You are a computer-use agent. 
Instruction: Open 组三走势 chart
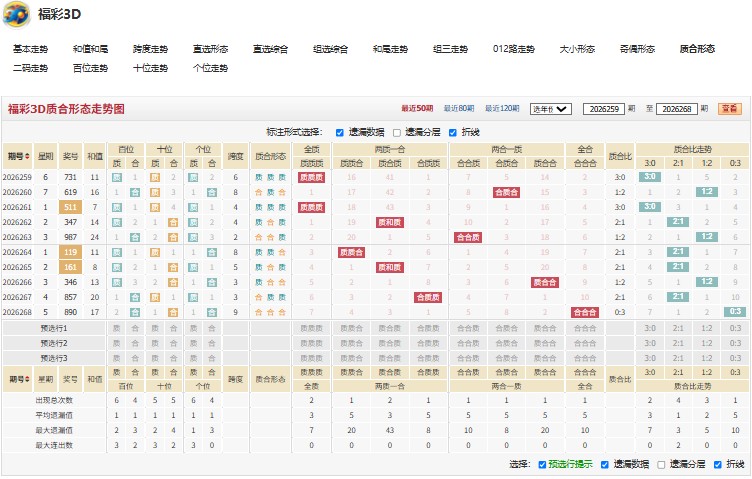click(x=450, y=49)
